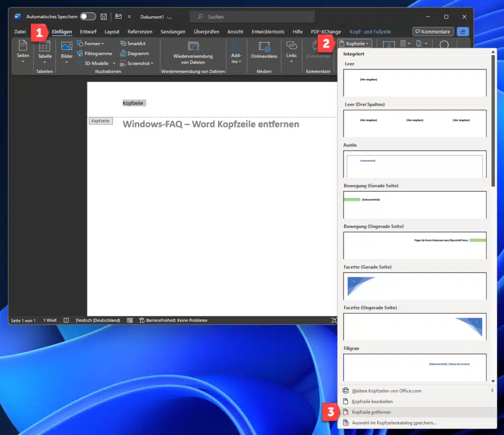Image resolution: width=504 pixels, height=435 pixels.
Task: Expand submenu arrow for Weitere Kopfzeilen
Action: (492, 390)
